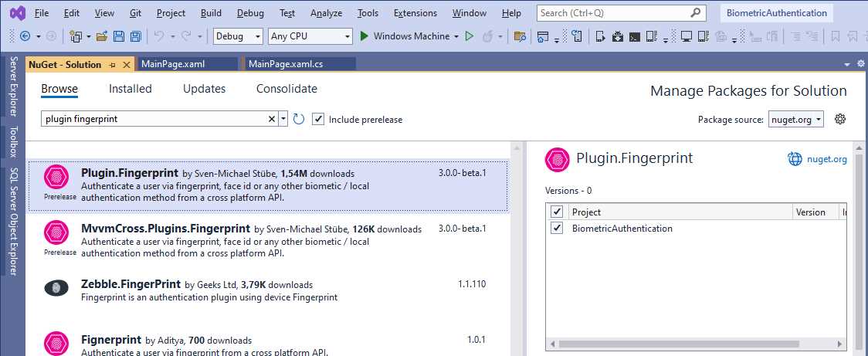Click the monitor display toolbar icon
The height and width of the screenshot is (356, 868).
pos(687,36)
